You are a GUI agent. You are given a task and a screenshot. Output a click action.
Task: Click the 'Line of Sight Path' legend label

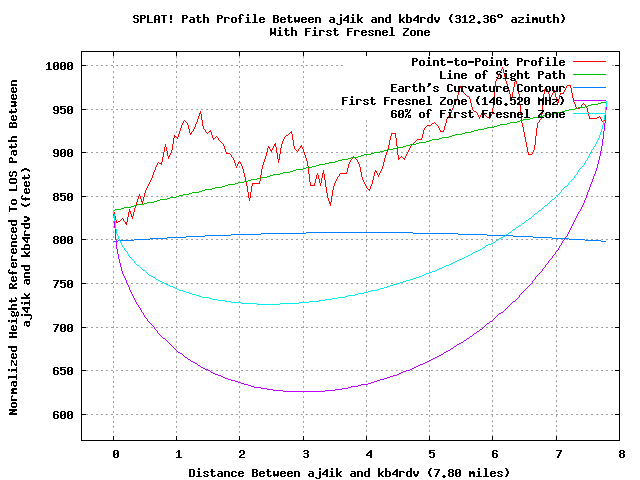502,75
